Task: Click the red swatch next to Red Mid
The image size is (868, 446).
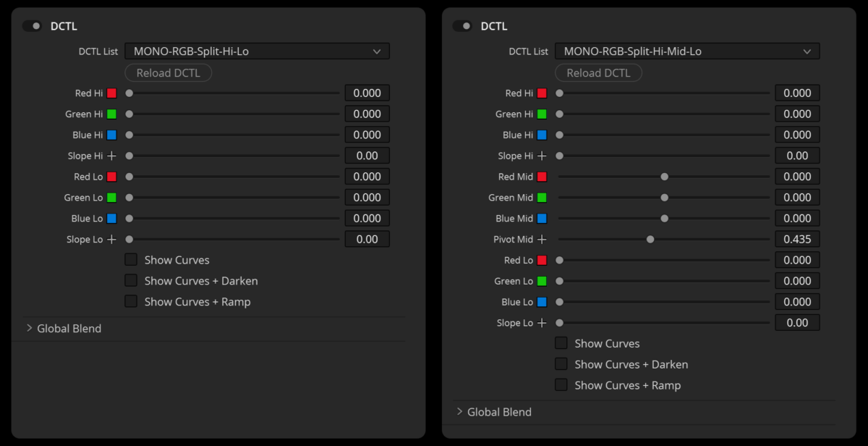Action: coord(541,176)
